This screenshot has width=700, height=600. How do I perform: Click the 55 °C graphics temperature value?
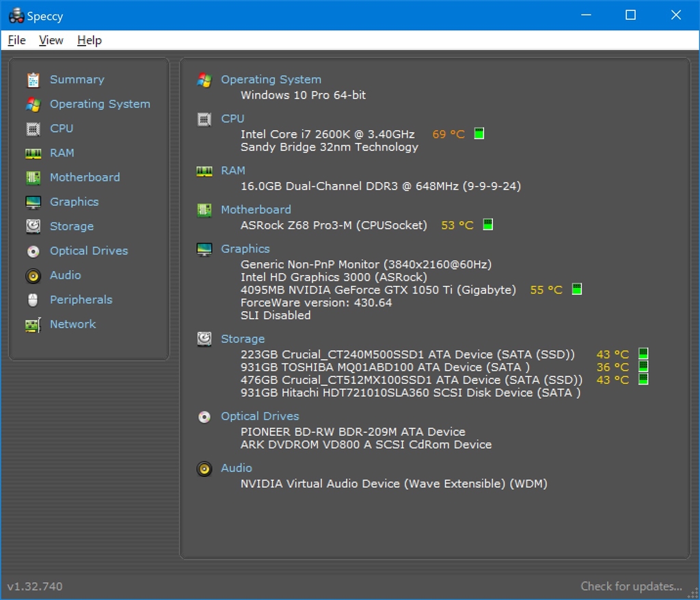pyautogui.click(x=546, y=290)
